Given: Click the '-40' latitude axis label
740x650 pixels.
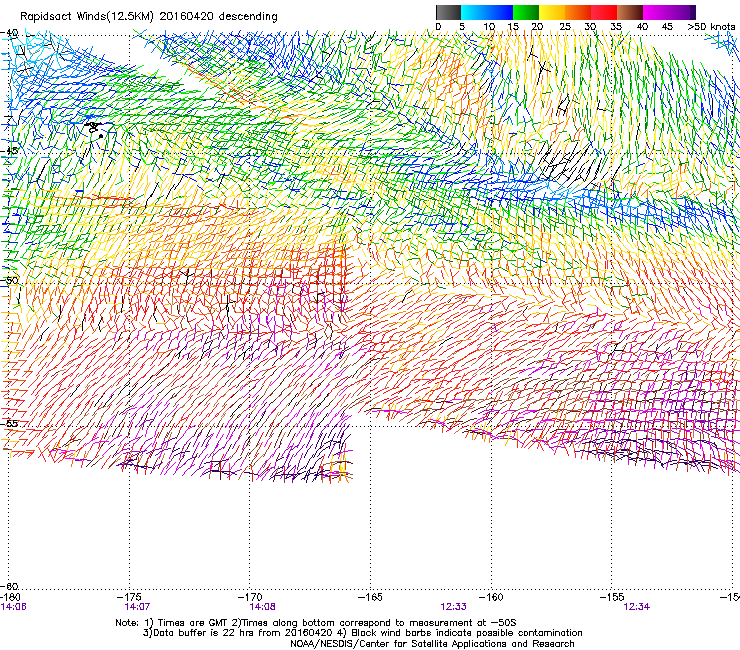Looking at the screenshot, I should (9, 33).
